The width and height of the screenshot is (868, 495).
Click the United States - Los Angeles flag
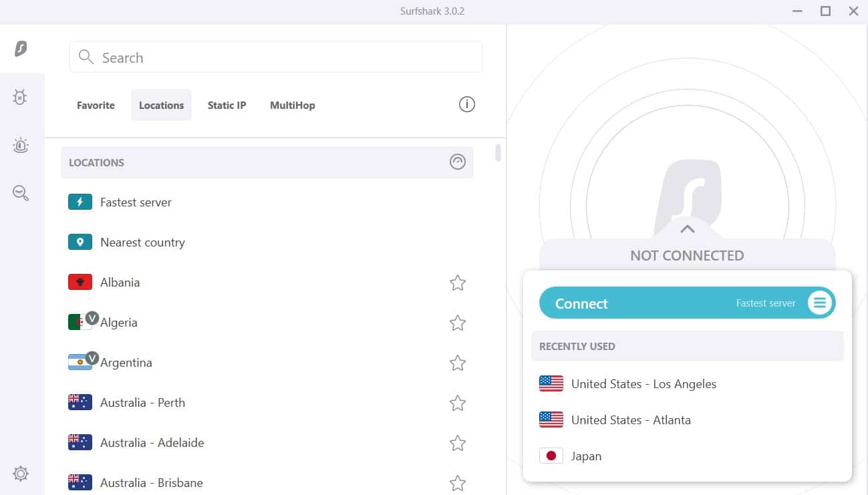(x=551, y=383)
